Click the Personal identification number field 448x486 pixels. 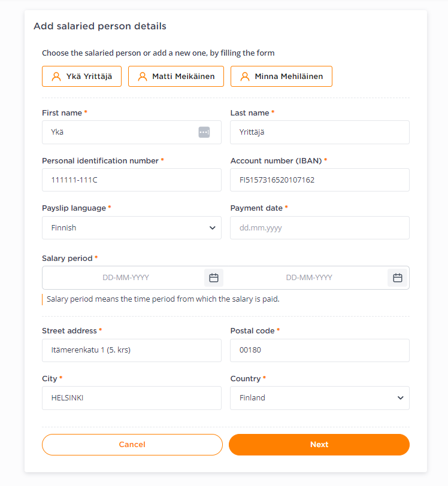pos(132,180)
